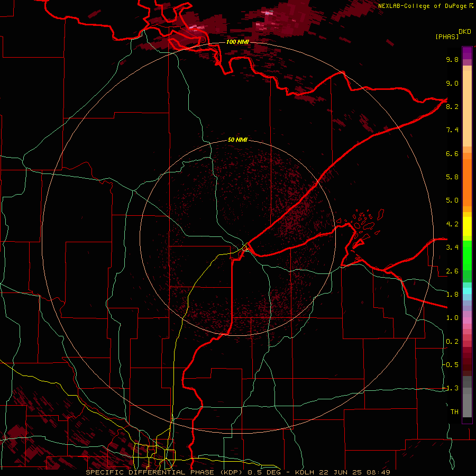The image size is (476, 476).
Task: Select the 4.2 legend value
Action: coord(452,224)
